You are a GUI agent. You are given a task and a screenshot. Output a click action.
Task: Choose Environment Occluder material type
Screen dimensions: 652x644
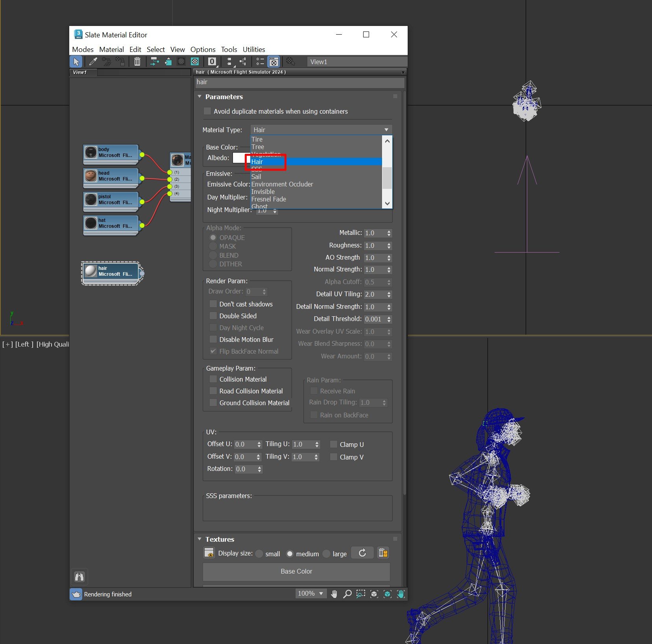(x=316, y=184)
